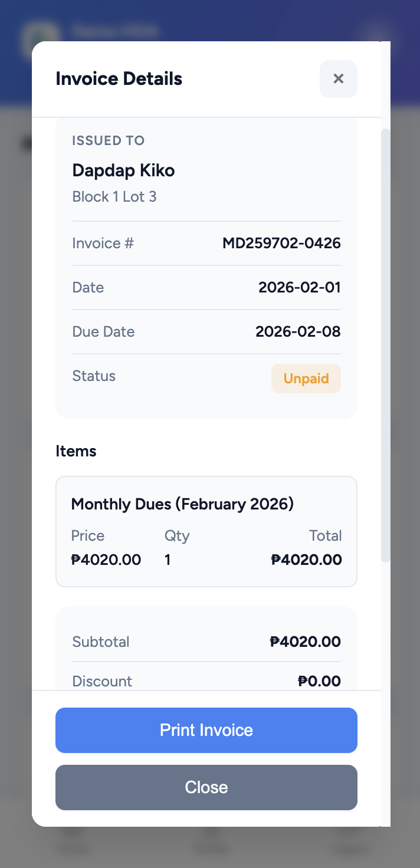420x868 pixels.
Task: Click the Discount amount ₱0.00
Action: tap(319, 681)
